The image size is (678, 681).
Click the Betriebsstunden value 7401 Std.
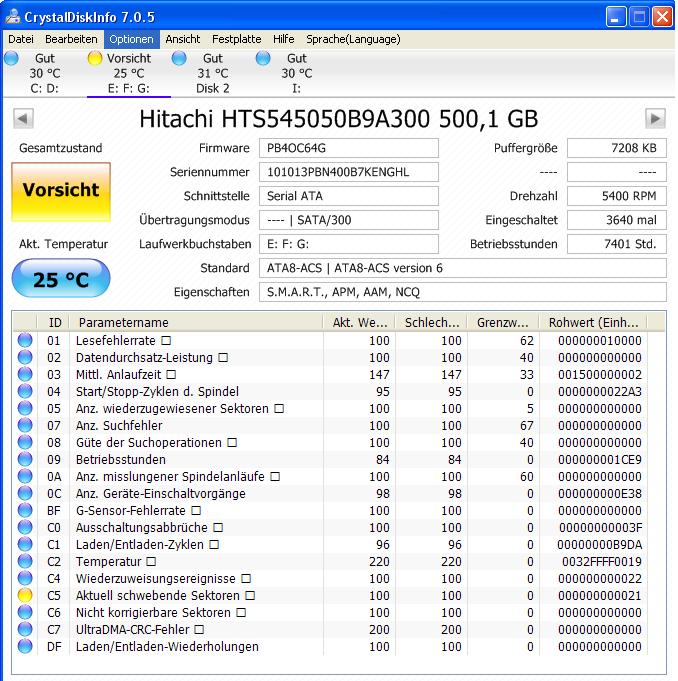(x=617, y=244)
